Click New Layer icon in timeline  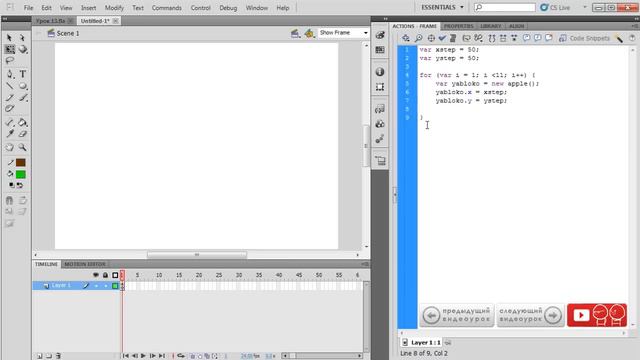point(40,356)
